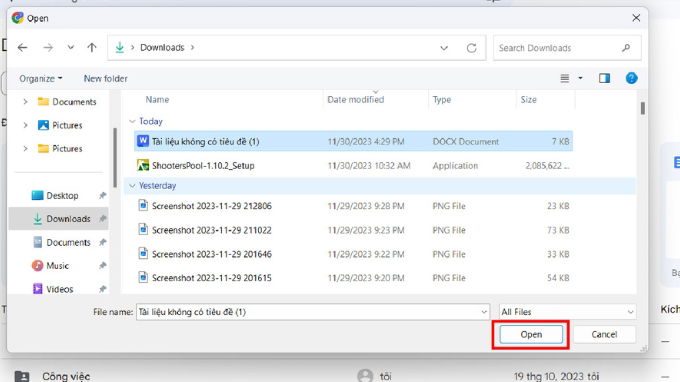Screen dimensions: 680x382
Task: Expand the Pictures node with the picture icon
Action: coord(25,125)
